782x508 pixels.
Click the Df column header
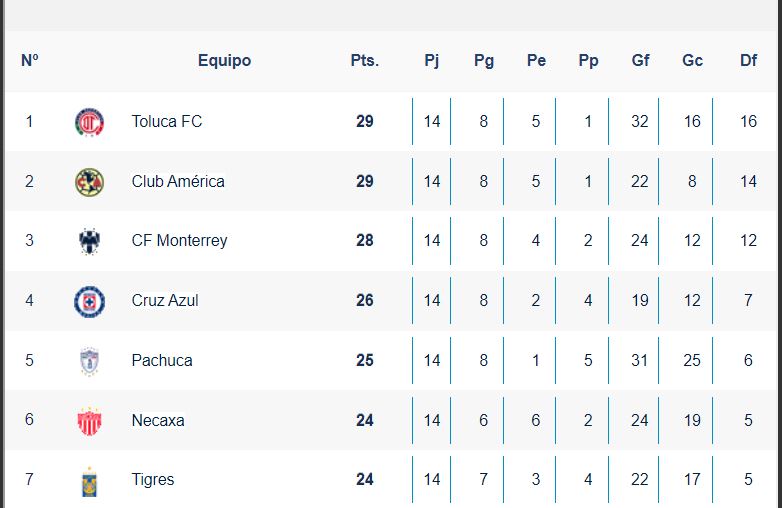[748, 61]
